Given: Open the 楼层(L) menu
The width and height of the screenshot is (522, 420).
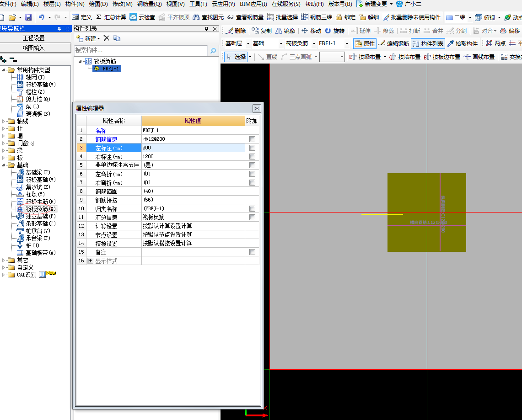Looking at the screenshot, I should pos(52,4).
